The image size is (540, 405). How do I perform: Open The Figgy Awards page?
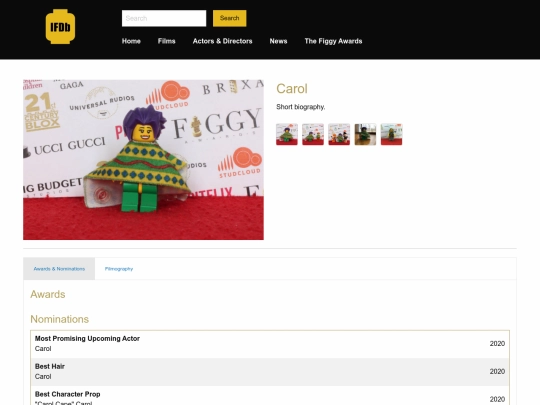[x=333, y=41]
